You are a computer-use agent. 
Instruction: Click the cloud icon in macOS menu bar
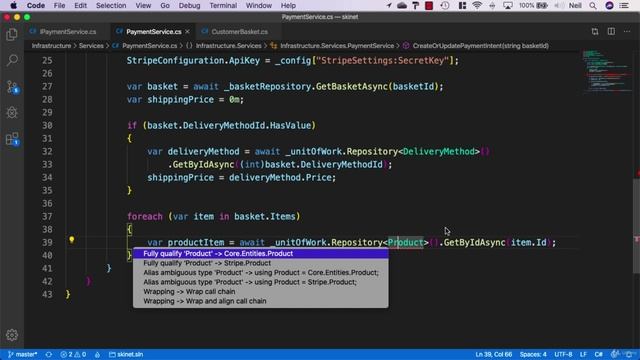point(402,5)
